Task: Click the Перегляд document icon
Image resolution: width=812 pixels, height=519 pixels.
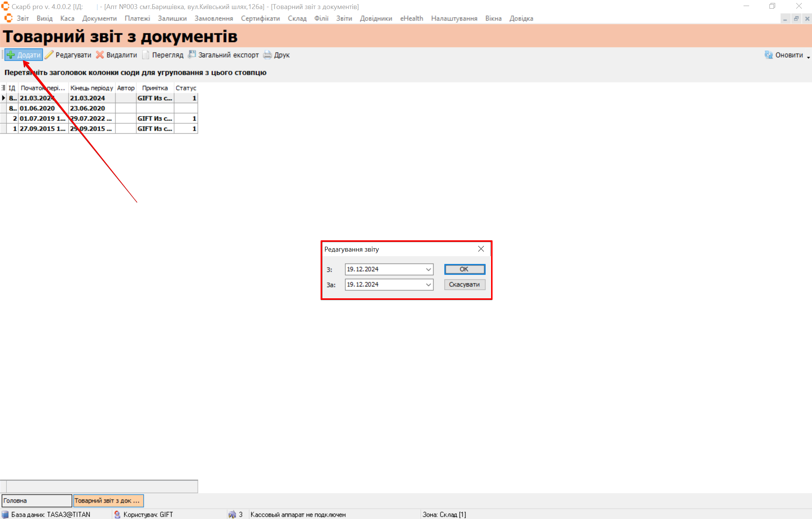Action: coord(146,55)
